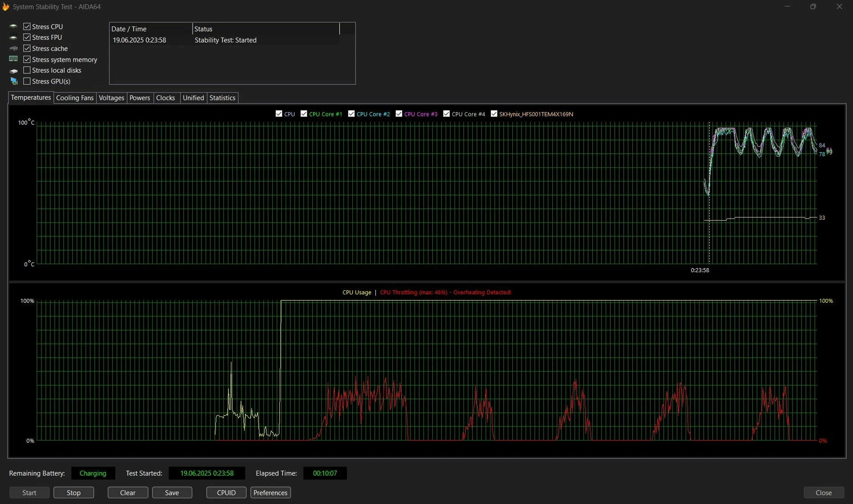The width and height of the screenshot is (853, 504).
Task: Enable the Stress local disks checkbox
Action: [x=27, y=70]
